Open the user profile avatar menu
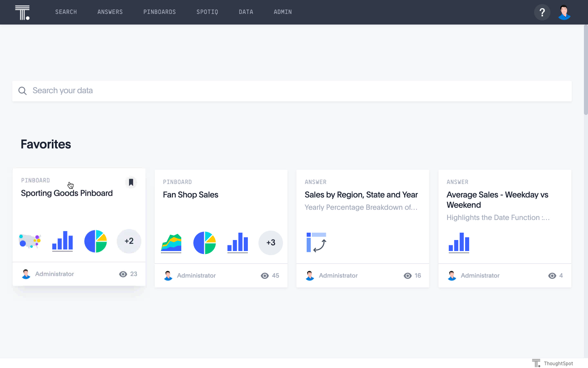The image size is (588, 368). 564,12
